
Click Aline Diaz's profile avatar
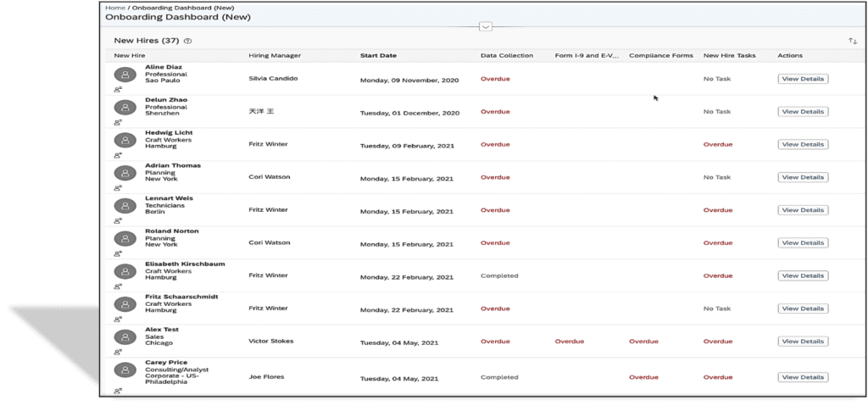pyautogui.click(x=125, y=75)
